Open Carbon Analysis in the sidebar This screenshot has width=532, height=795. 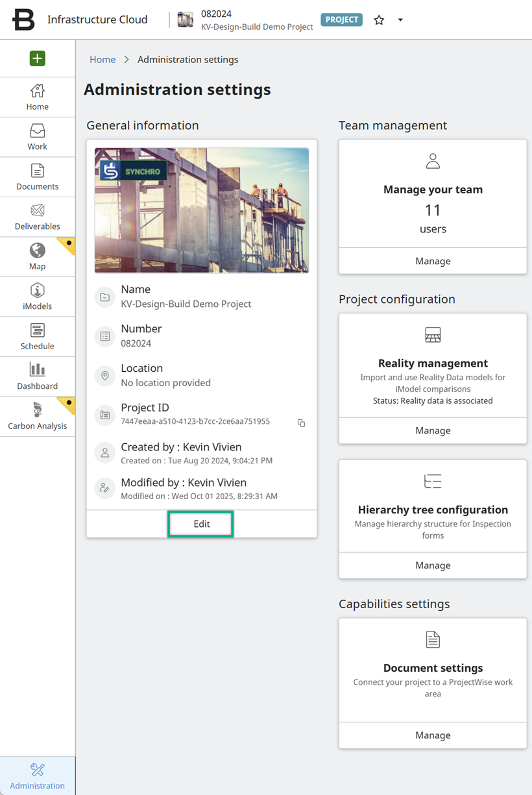(38, 417)
